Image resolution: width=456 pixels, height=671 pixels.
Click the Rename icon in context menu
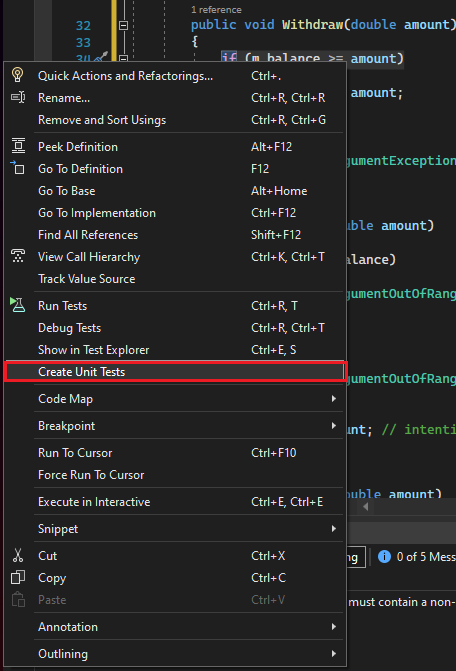point(18,98)
